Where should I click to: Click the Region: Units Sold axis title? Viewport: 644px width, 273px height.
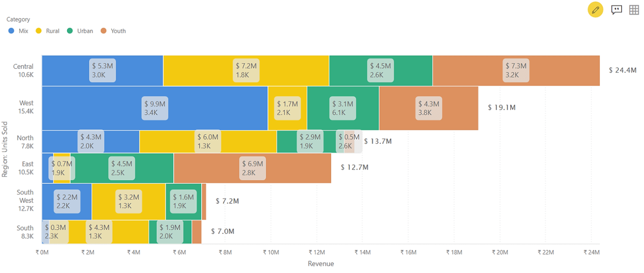click(5, 150)
